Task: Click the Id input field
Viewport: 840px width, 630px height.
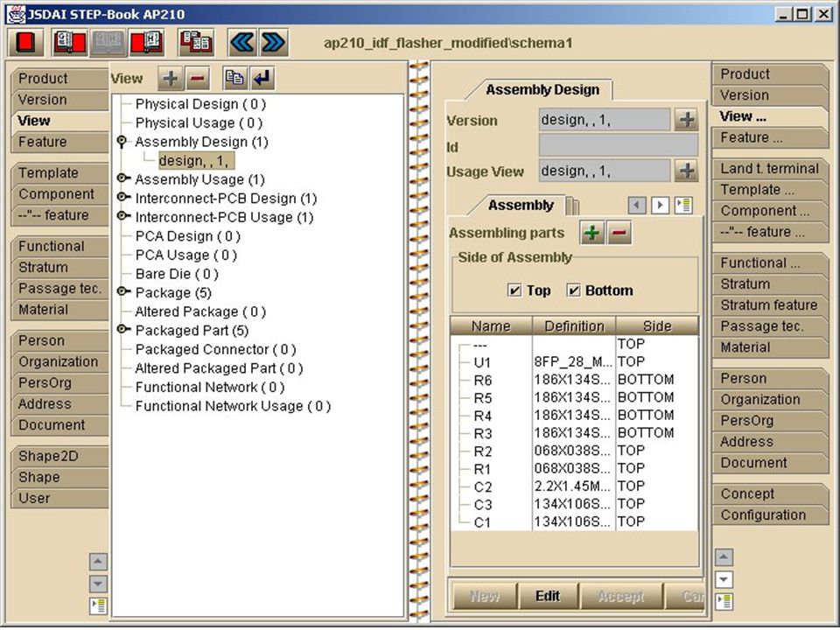Action: pos(619,146)
